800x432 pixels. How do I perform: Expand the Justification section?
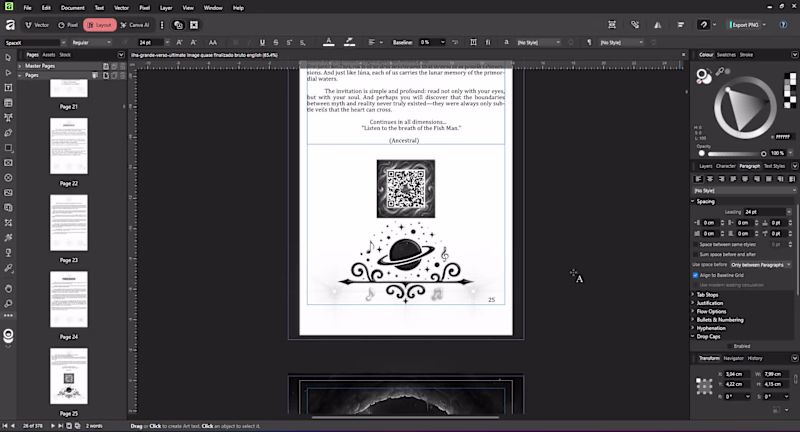click(709, 303)
